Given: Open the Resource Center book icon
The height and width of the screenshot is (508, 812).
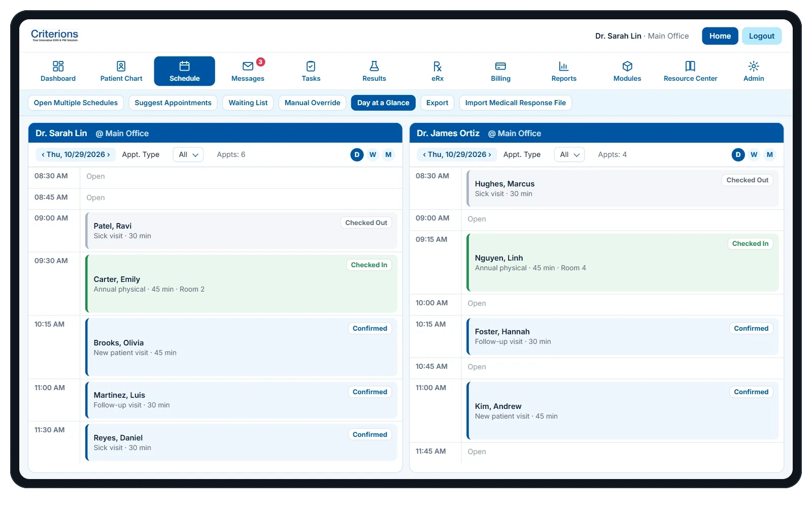Looking at the screenshot, I should pyautogui.click(x=690, y=67).
